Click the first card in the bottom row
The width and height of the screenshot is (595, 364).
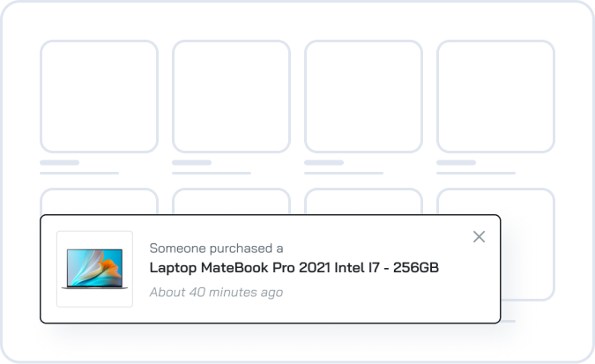click(99, 201)
